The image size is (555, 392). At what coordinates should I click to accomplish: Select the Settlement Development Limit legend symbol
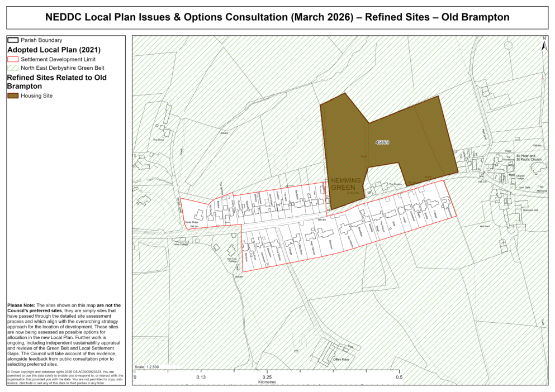(13, 59)
